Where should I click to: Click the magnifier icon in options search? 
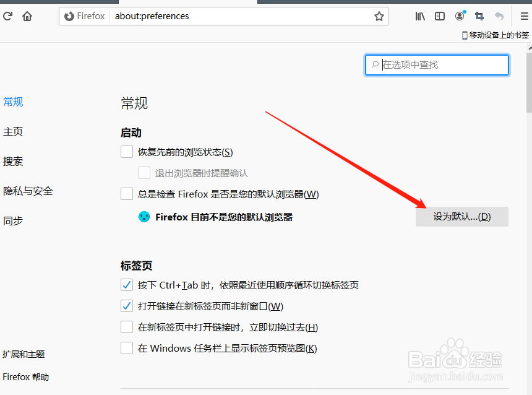(375, 64)
